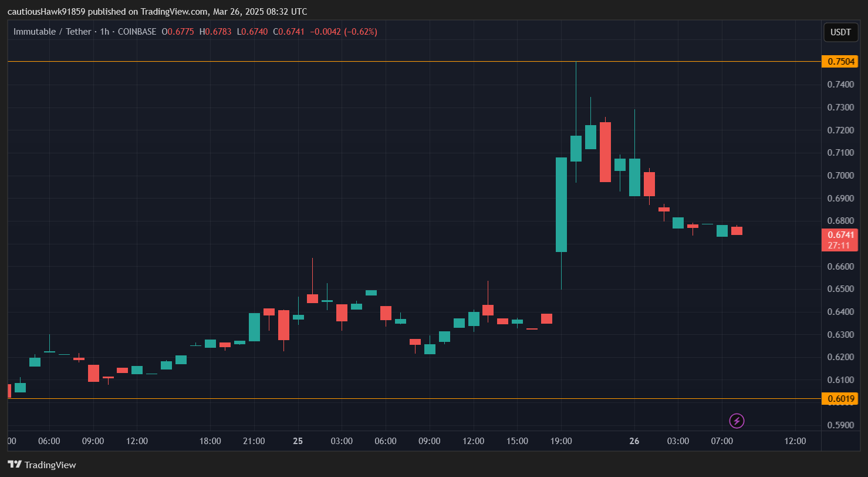Click the COINBASE exchange name in legend
The width and height of the screenshot is (868, 477).
tap(137, 32)
